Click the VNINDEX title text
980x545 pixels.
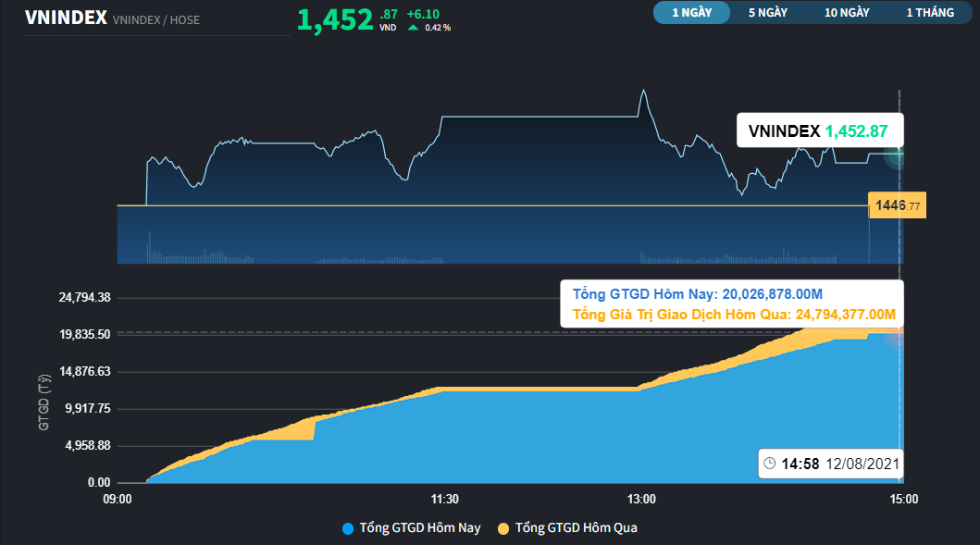[x=66, y=18]
